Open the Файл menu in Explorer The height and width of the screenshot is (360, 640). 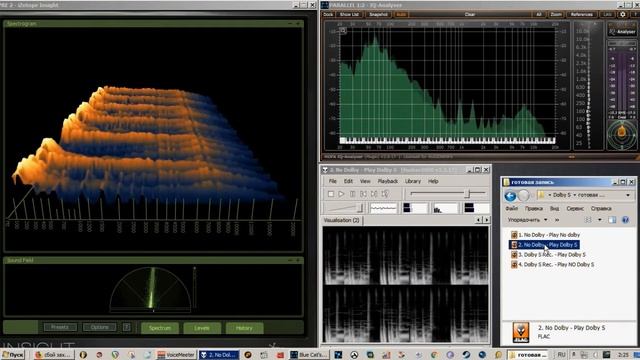511,209
